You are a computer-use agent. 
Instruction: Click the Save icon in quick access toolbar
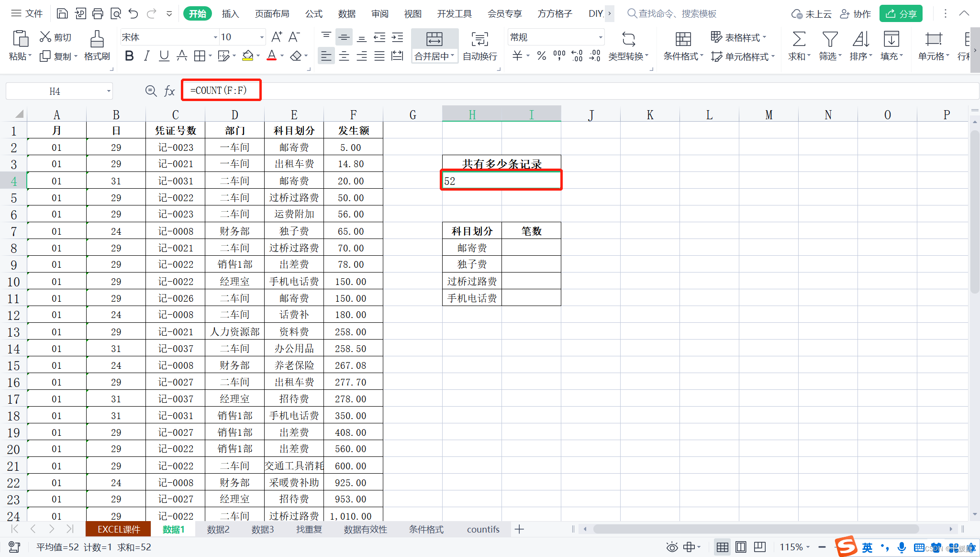coord(62,13)
